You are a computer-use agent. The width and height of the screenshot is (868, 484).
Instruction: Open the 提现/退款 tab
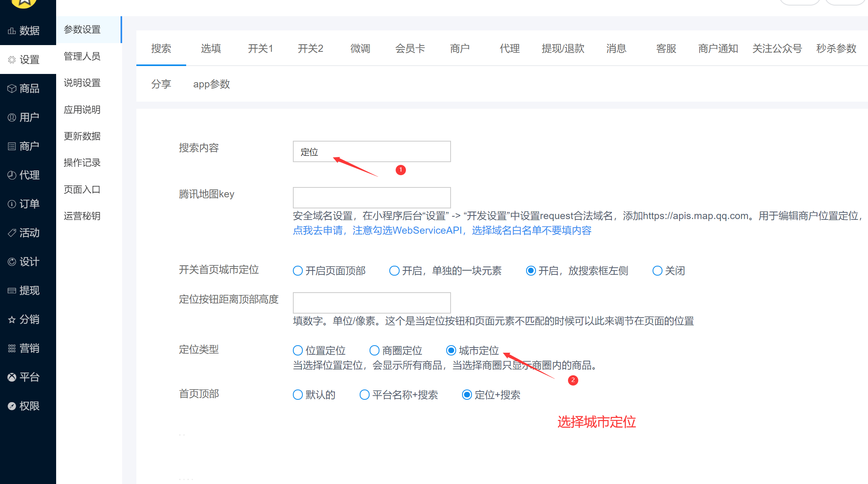563,49
